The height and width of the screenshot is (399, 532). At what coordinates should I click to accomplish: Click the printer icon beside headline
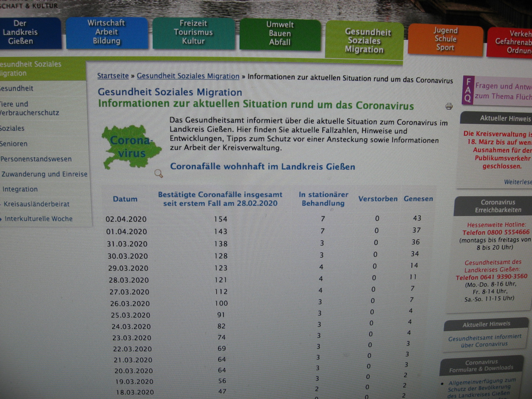click(449, 106)
